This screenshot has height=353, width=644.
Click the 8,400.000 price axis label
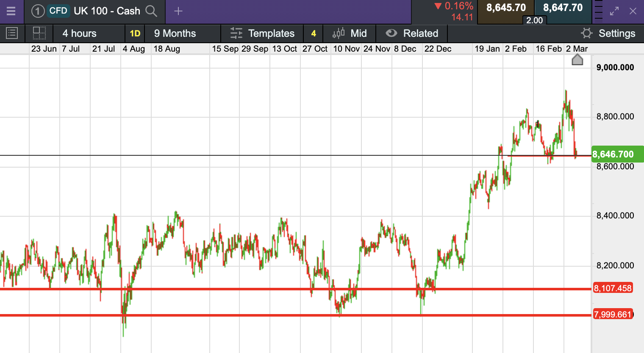point(615,215)
